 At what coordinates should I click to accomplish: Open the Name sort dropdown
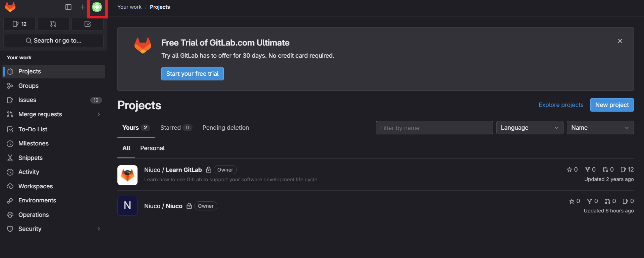tap(600, 128)
